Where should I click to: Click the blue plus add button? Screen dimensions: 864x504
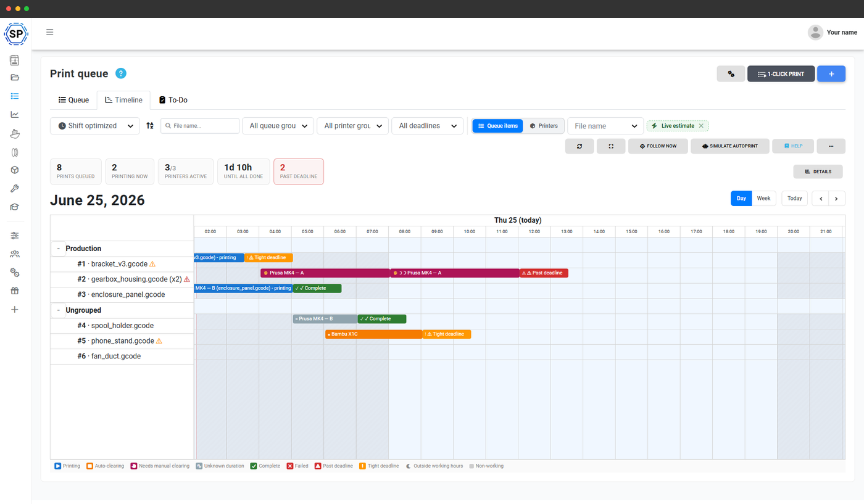tap(831, 74)
